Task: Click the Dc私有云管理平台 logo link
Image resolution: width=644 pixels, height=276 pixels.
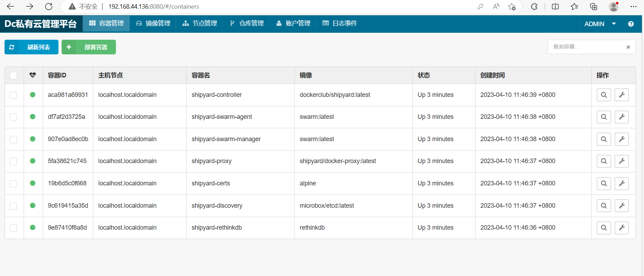Action: point(41,24)
